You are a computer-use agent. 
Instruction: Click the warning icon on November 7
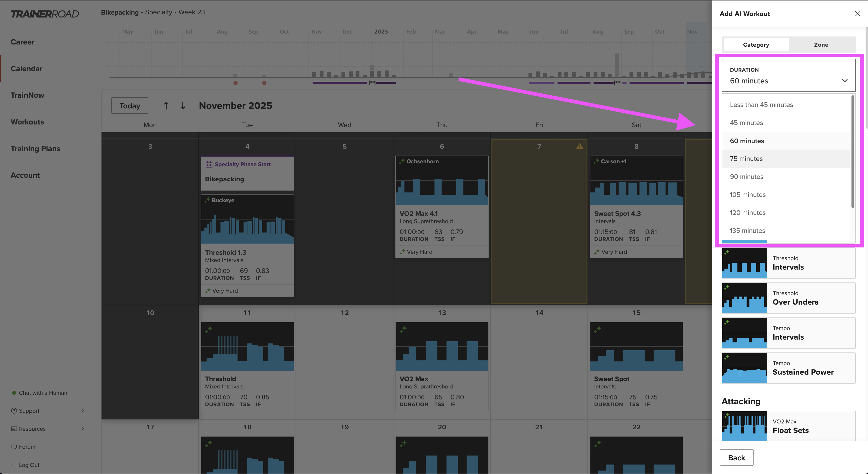coord(579,146)
